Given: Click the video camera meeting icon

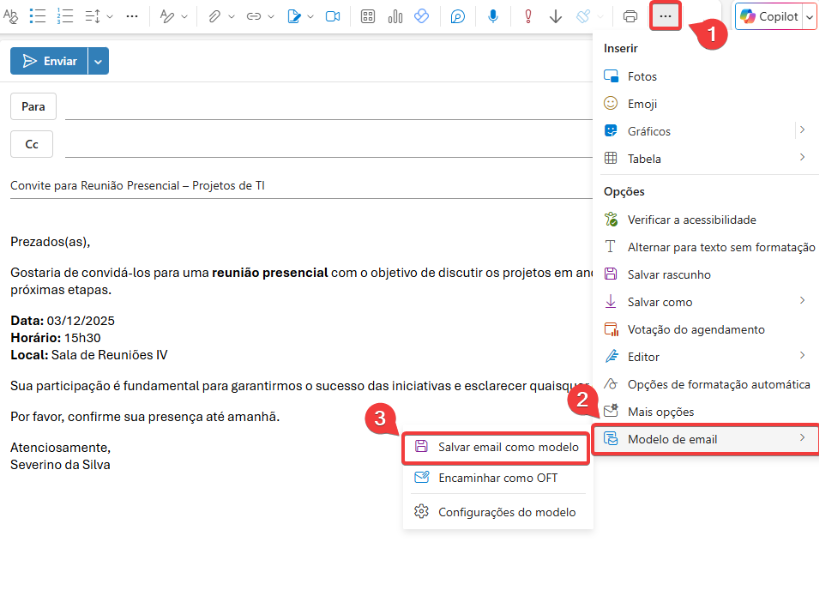Looking at the screenshot, I should pyautogui.click(x=333, y=16).
